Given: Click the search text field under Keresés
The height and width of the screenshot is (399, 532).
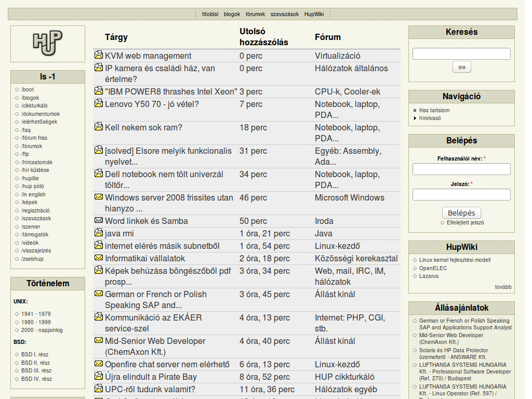Looking at the screenshot, I should 461,54.
